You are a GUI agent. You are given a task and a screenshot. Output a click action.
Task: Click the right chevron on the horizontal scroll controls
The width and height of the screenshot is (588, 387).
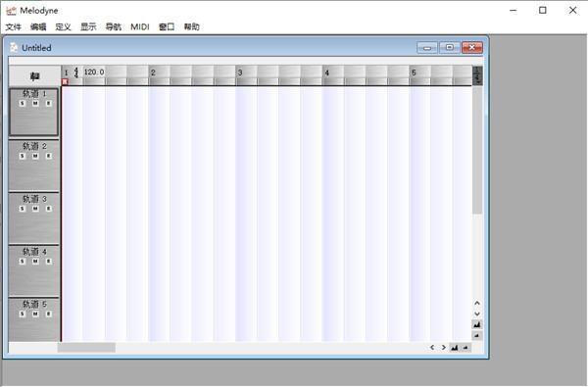[x=444, y=348]
